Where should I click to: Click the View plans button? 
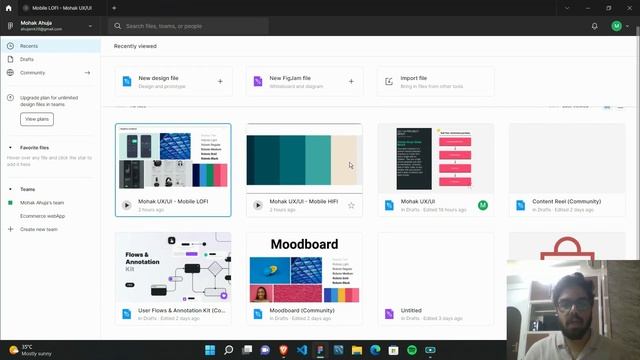[x=37, y=119]
